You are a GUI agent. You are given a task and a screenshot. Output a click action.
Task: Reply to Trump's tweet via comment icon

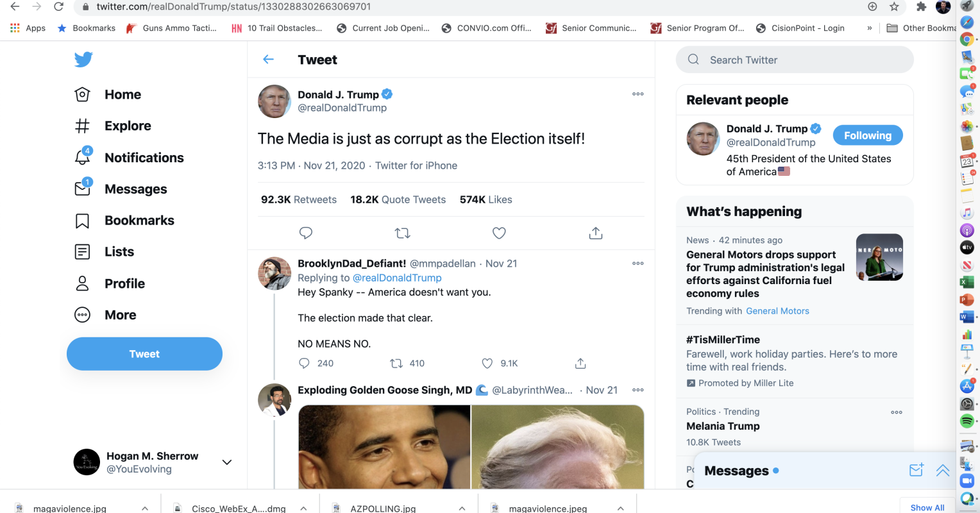(306, 233)
